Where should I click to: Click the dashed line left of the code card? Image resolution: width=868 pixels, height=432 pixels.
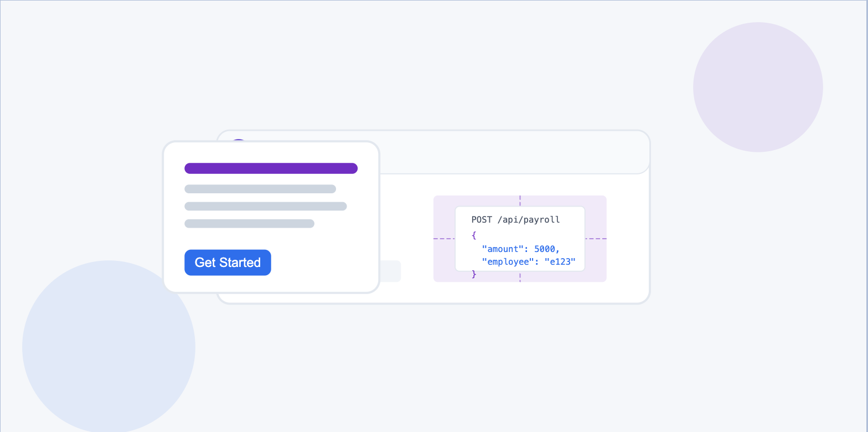[x=444, y=239]
